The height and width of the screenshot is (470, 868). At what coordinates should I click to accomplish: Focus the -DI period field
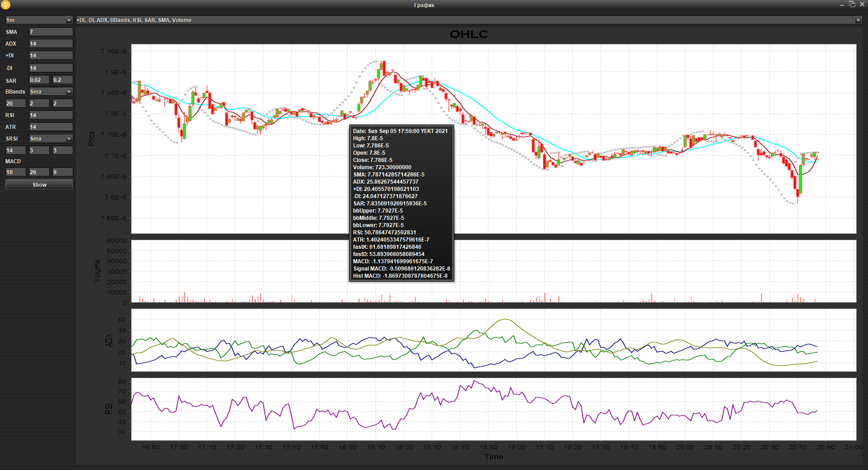[51, 68]
